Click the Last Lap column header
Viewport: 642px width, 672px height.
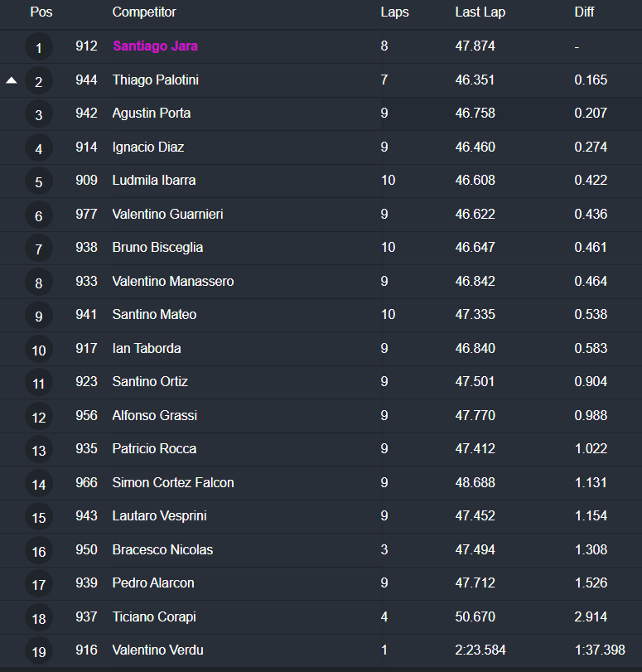pos(480,12)
